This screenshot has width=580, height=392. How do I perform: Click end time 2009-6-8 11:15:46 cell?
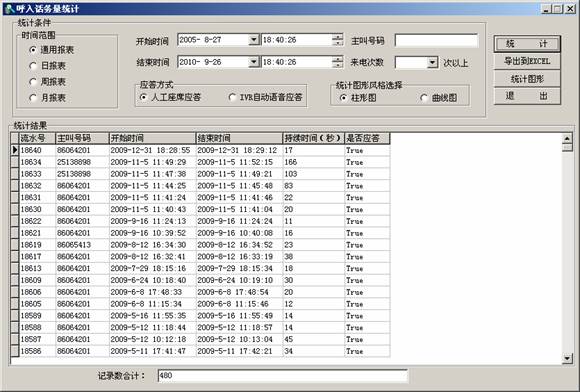coord(239,304)
